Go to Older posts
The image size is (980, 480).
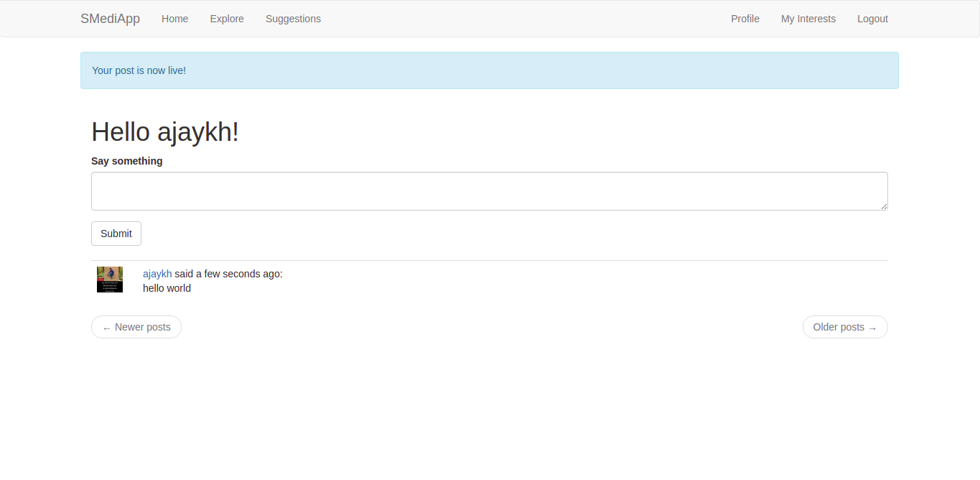pyautogui.click(x=845, y=327)
